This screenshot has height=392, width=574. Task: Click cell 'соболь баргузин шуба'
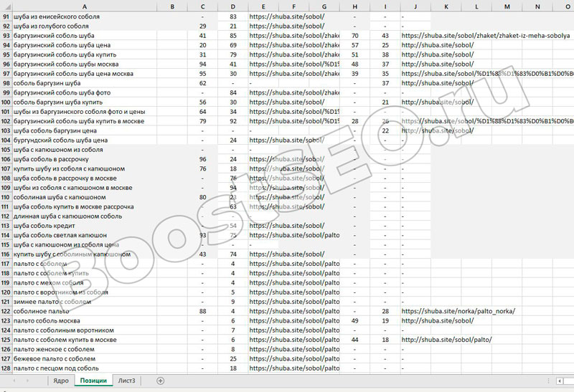pyautogui.click(x=85, y=83)
